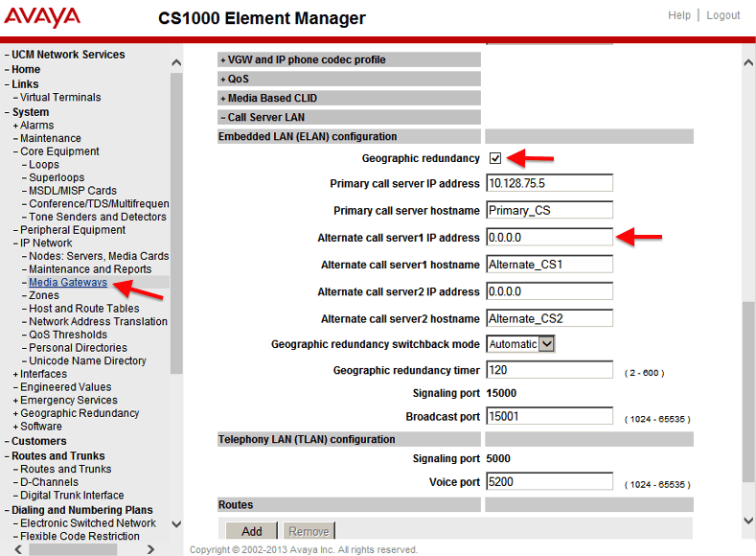This screenshot has height=556, width=756.
Task: Click navigation pane scroll up arrow
Action: (176, 62)
